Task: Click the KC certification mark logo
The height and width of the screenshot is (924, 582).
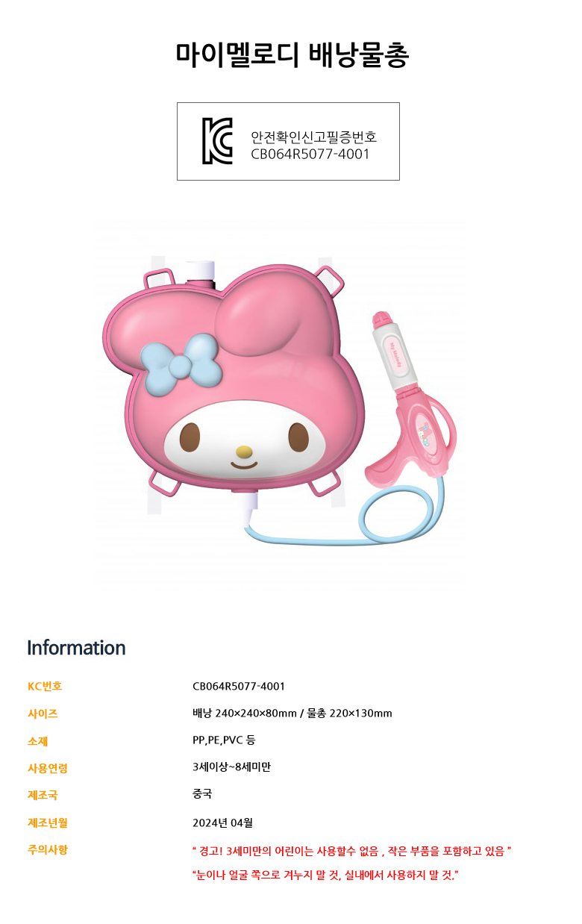Action: click(x=218, y=140)
